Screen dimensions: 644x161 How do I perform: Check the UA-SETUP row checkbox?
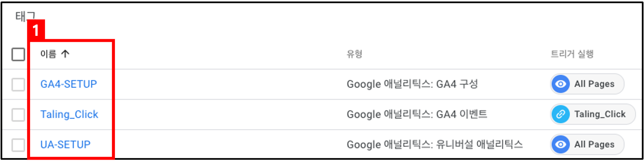[x=18, y=145]
